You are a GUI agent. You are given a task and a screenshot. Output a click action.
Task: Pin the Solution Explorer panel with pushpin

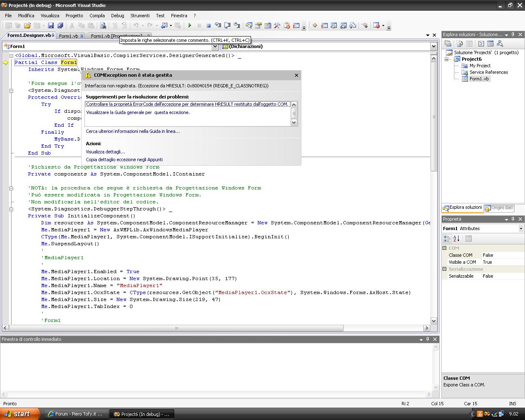click(x=513, y=34)
